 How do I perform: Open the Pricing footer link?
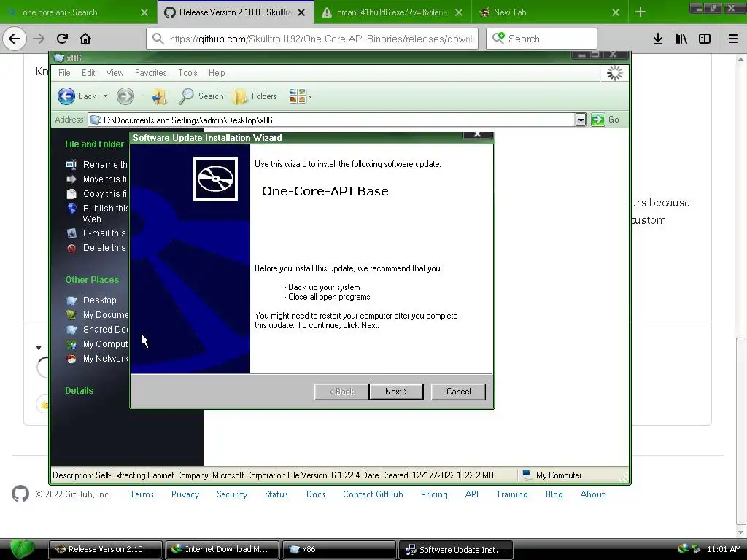(434, 494)
